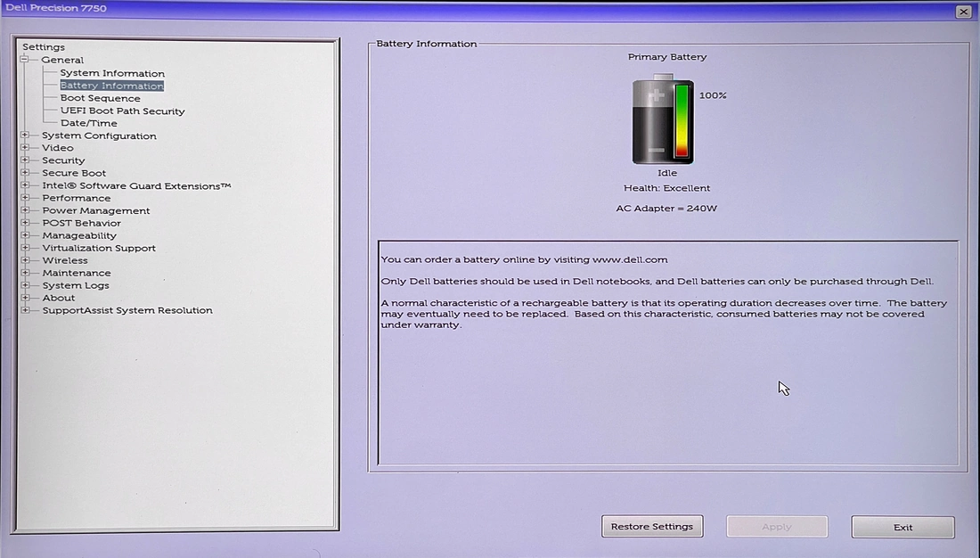This screenshot has height=558, width=980.
Task: Click the primary battery icon
Action: click(656, 120)
